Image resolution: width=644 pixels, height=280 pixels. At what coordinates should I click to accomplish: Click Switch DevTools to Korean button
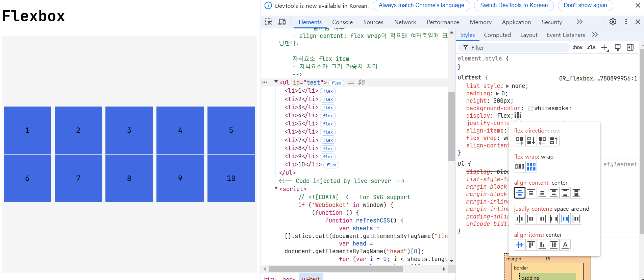click(x=514, y=5)
